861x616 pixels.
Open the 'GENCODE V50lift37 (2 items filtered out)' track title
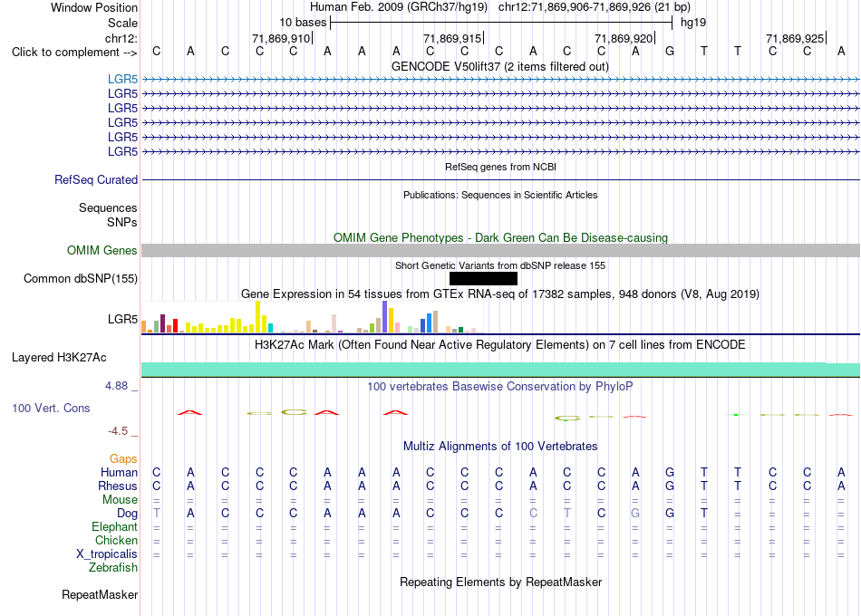tap(499, 66)
